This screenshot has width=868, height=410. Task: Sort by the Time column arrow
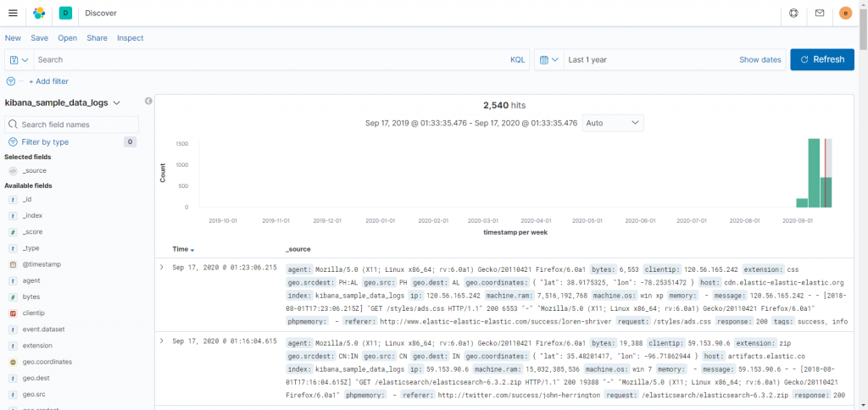pos(192,250)
